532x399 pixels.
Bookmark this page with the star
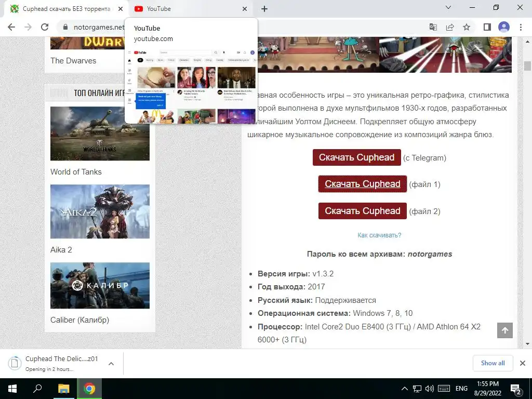pos(467,27)
